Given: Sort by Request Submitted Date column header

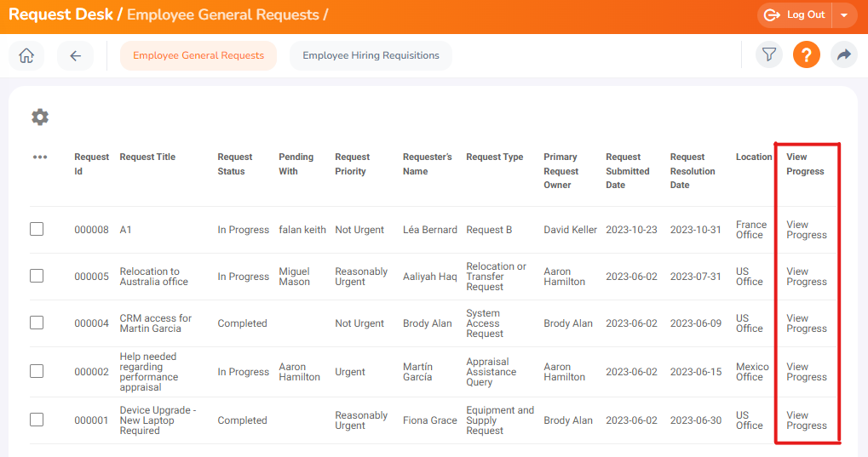Looking at the screenshot, I should [x=627, y=171].
